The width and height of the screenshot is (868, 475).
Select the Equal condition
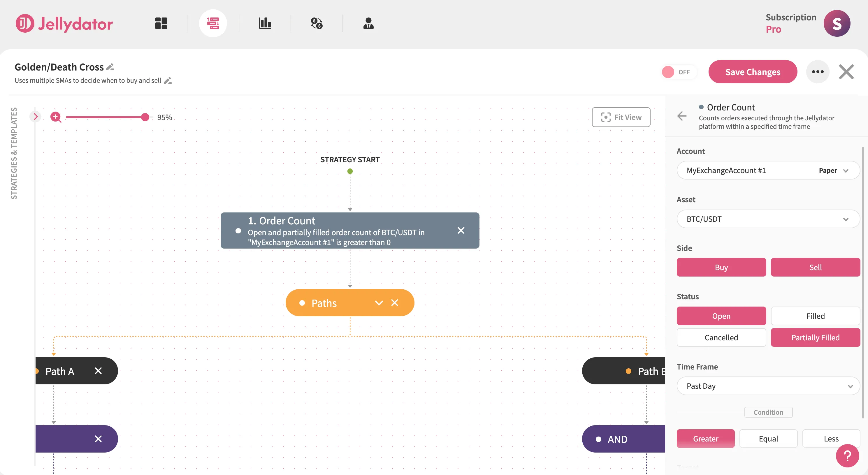pyautogui.click(x=769, y=439)
